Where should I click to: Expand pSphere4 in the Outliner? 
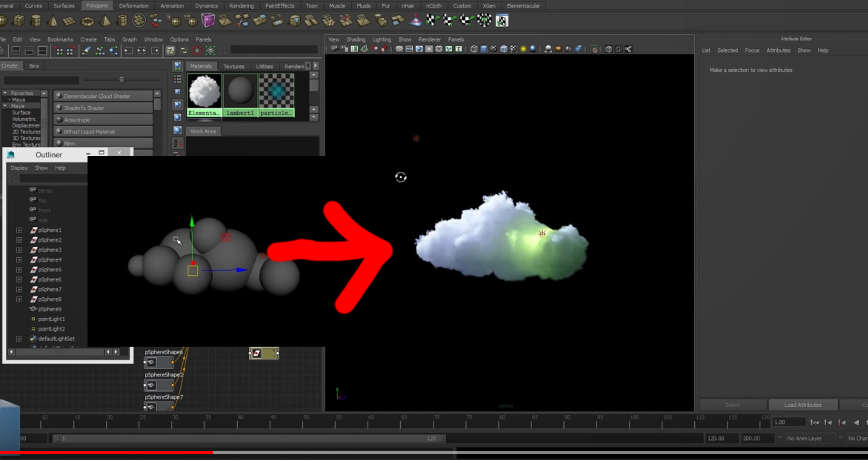tap(19, 260)
